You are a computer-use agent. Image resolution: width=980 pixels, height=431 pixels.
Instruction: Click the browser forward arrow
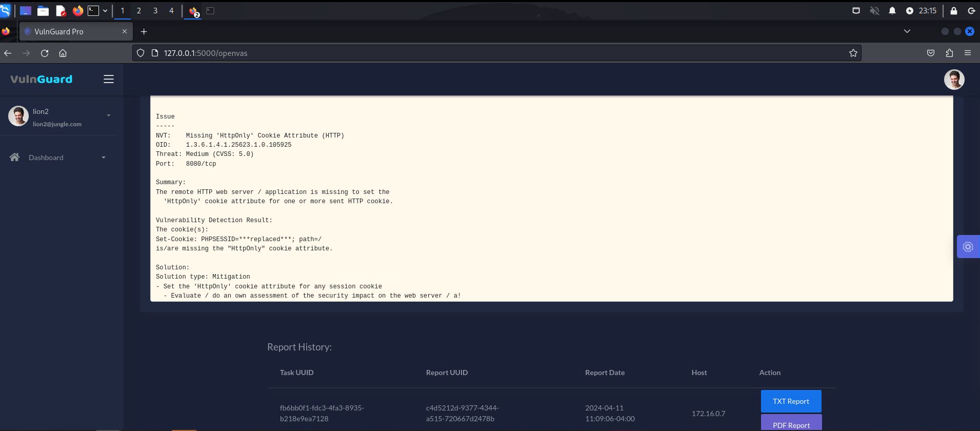click(x=26, y=53)
